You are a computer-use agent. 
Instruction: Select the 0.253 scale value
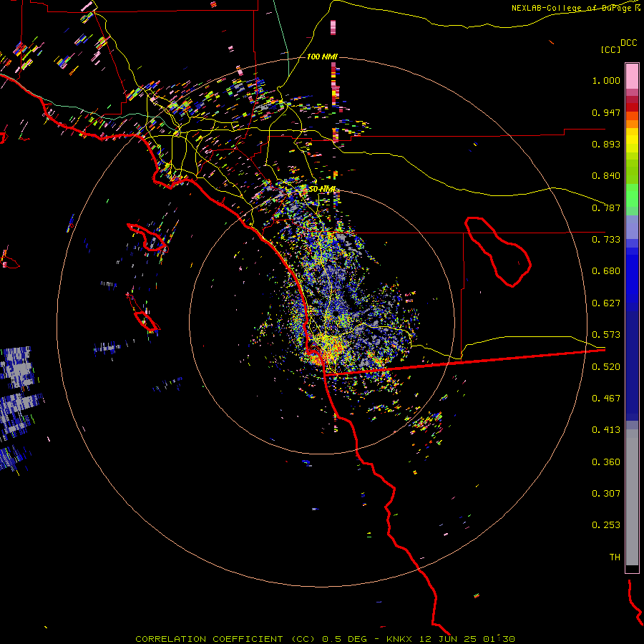(x=606, y=525)
